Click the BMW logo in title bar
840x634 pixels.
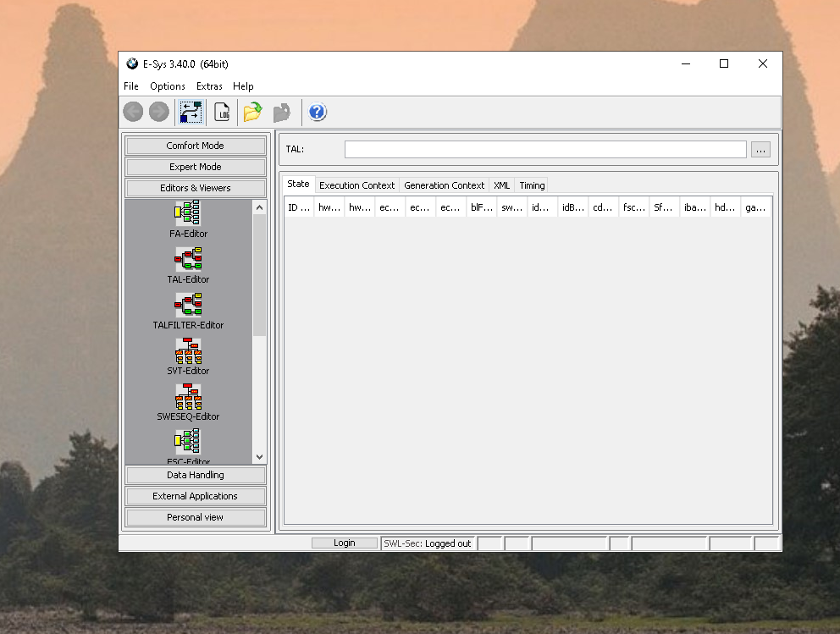point(132,63)
